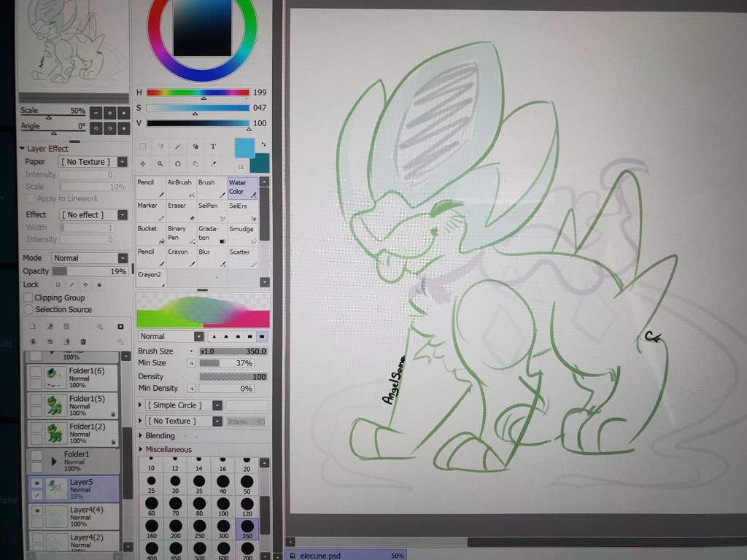This screenshot has height=560, width=747.
Task: Select the Layer5 layer
Action: 74,489
